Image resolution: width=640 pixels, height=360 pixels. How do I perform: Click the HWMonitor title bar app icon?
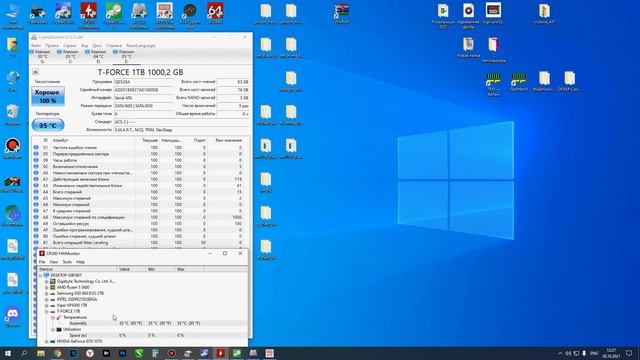(42, 253)
